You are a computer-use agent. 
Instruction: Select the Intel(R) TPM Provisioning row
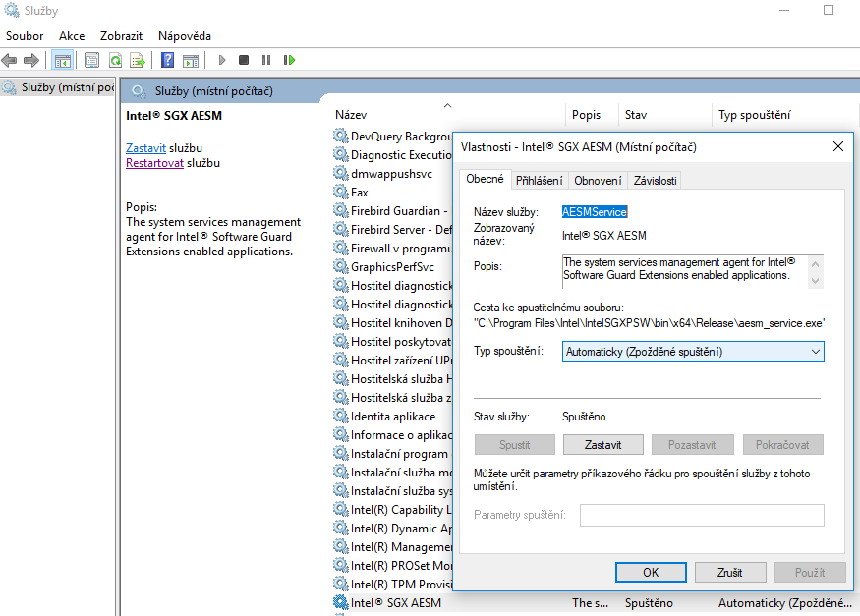pyautogui.click(x=393, y=585)
